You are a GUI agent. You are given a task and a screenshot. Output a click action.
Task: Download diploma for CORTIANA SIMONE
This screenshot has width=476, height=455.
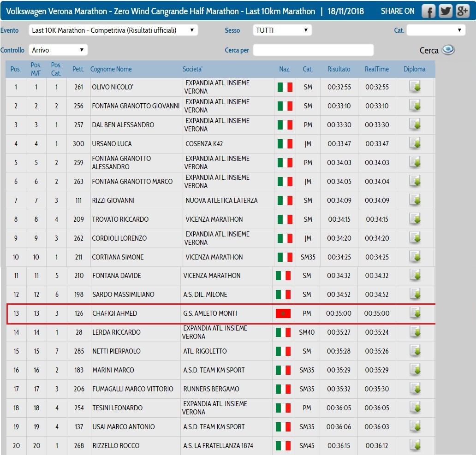[x=415, y=257]
